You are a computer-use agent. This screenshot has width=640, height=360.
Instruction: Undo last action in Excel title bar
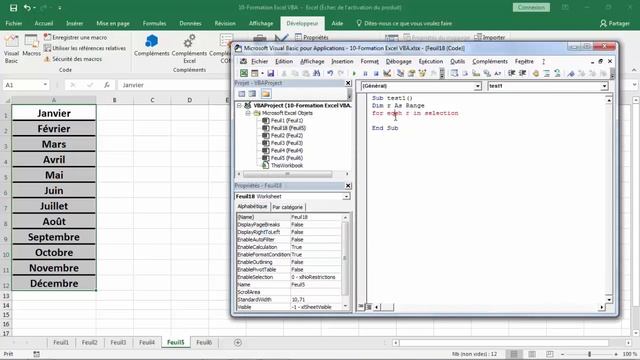(x=27, y=7)
